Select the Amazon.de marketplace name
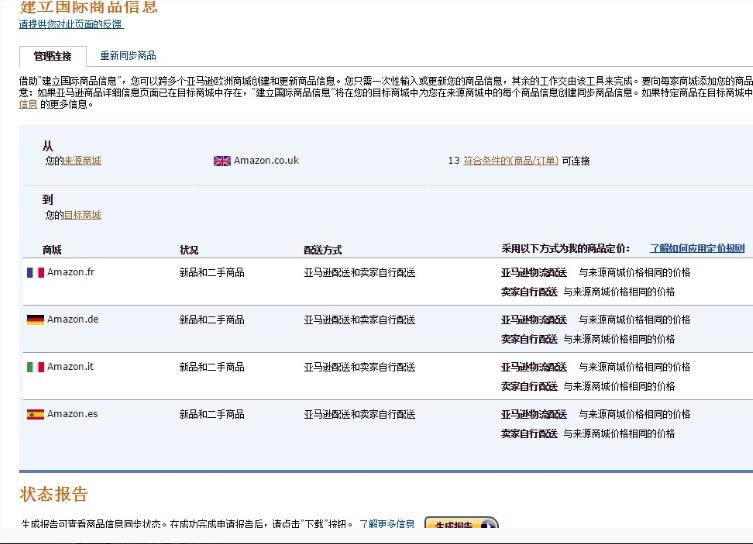The image size is (753, 544). pyautogui.click(x=73, y=319)
